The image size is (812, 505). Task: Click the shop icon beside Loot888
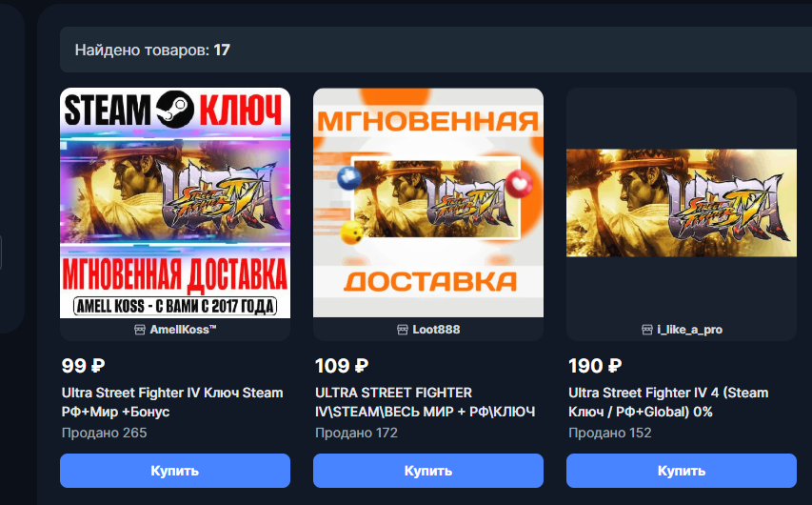[403, 330]
